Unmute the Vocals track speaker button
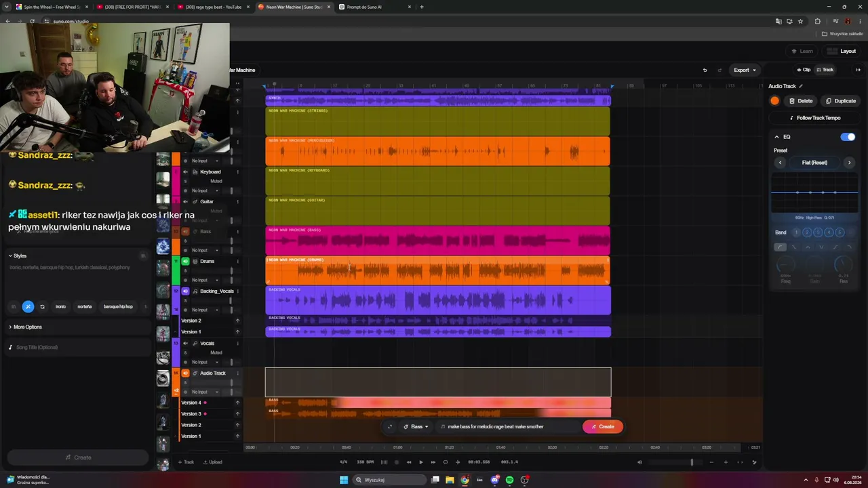This screenshot has width=868, height=488. [185, 343]
